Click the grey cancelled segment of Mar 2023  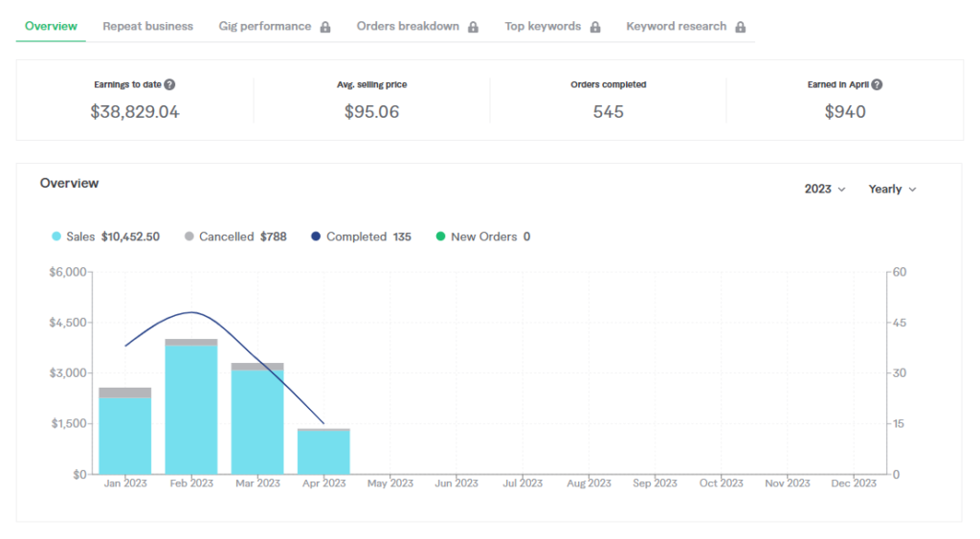(257, 367)
